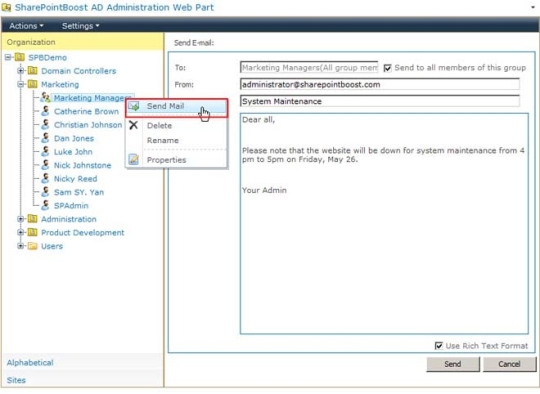Image resolution: width=540 pixels, height=394 pixels.
Task: Open the Actions dropdown menu
Action: tap(27, 26)
